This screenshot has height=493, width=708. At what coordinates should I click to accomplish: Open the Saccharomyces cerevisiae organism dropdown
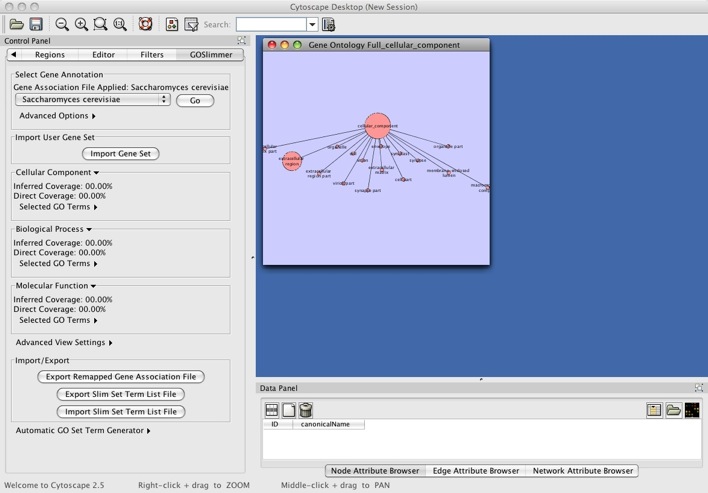point(93,100)
